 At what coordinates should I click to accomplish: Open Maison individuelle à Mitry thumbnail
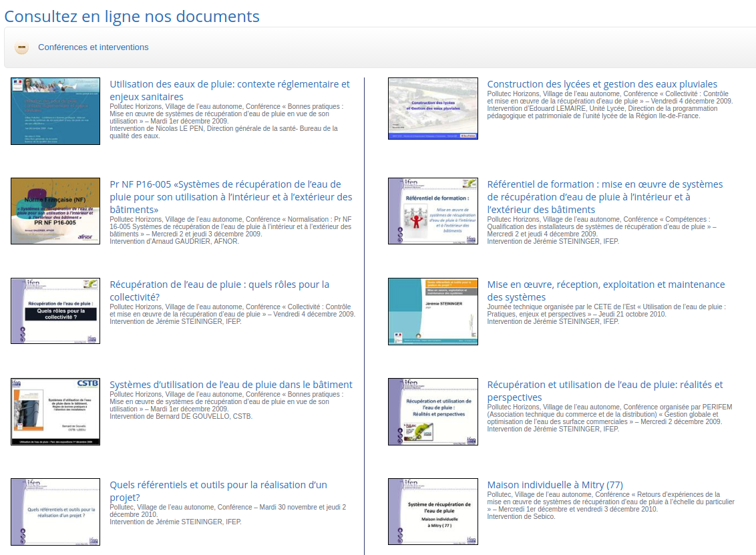(x=433, y=512)
